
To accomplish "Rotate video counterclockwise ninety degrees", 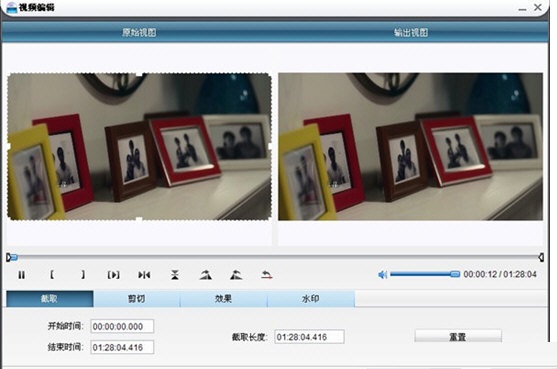I will (236, 275).
